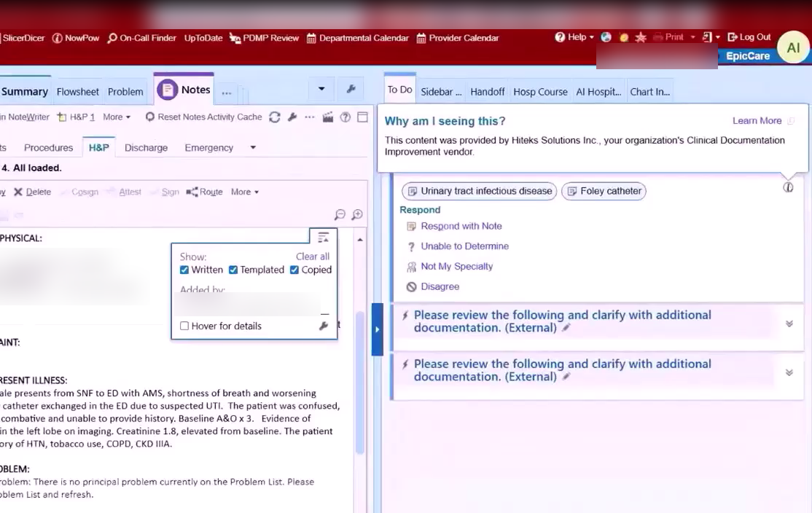The image size is (812, 513).
Task: Show more activity tabs with ellipsis
Action: click(226, 92)
